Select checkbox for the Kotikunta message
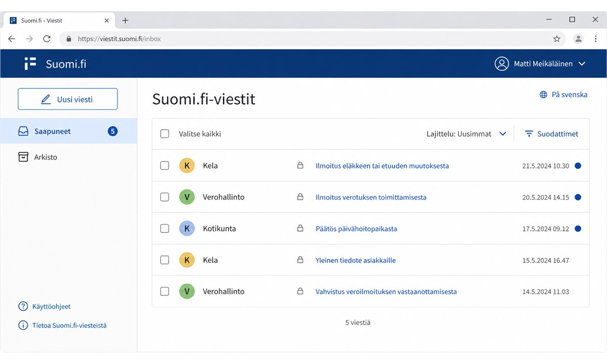The width and height of the screenshot is (607, 364). (x=164, y=229)
